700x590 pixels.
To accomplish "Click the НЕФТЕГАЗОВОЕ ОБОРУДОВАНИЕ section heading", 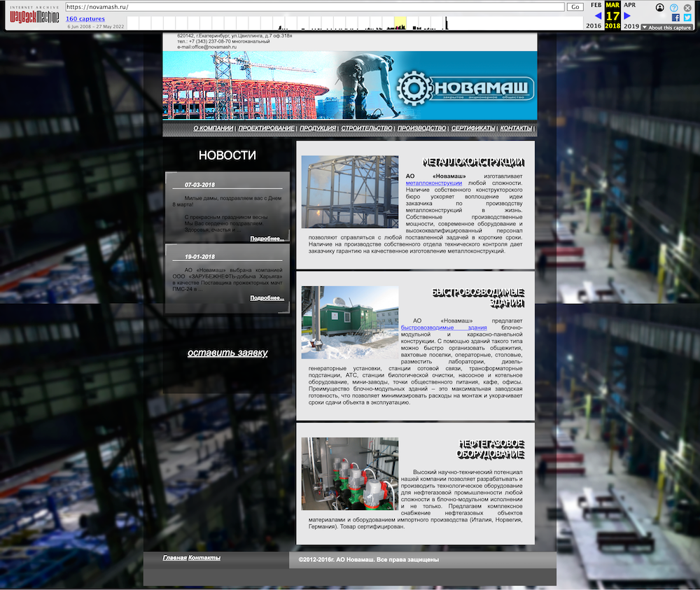I will point(490,449).
